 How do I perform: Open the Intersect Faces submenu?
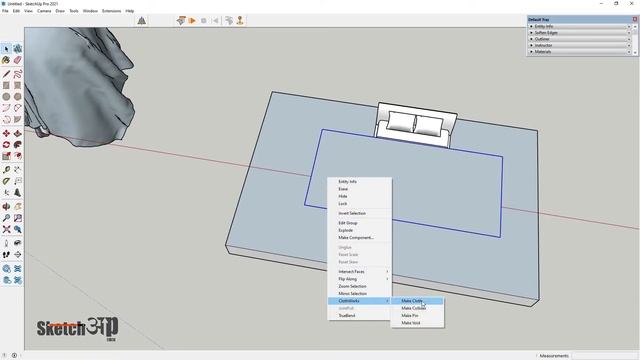(360, 271)
